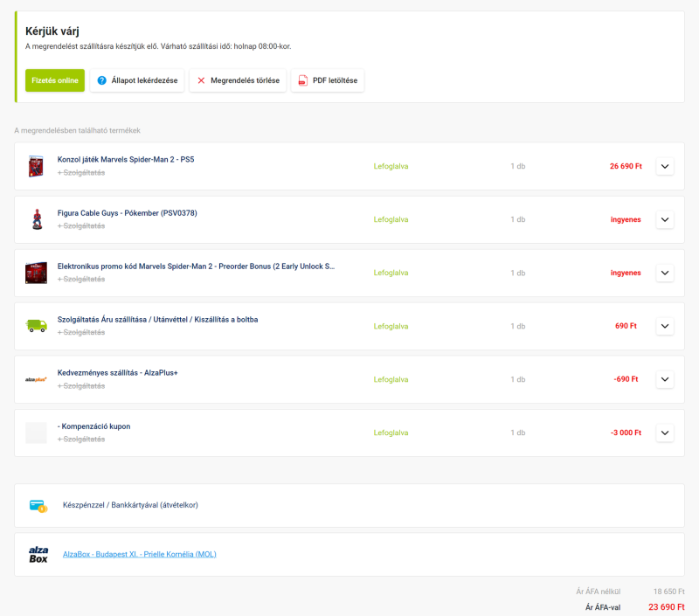The height and width of the screenshot is (616, 699).
Task: Expand the Figura Cable Guys row
Action: (665, 219)
